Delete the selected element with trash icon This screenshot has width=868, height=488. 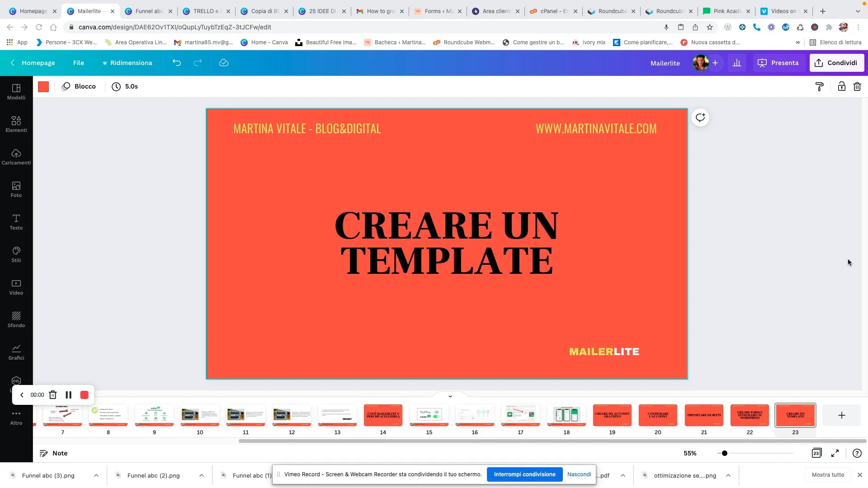[x=857, y=87]
